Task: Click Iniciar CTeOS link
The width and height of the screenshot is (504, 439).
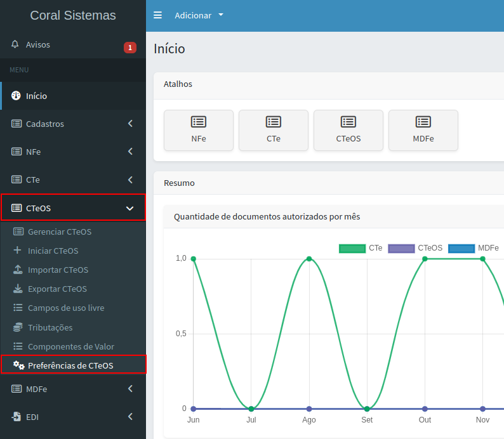Action: click(53, 251)
